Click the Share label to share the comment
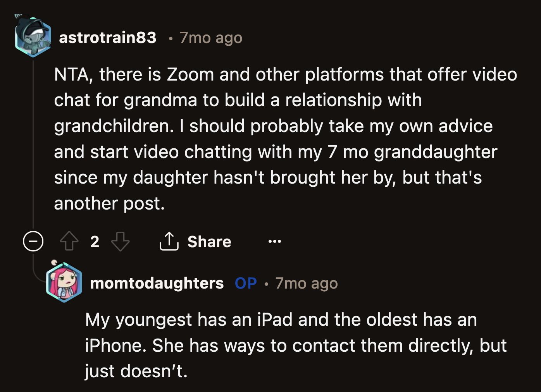The image size is (541, 392). [x=209, y=241]
